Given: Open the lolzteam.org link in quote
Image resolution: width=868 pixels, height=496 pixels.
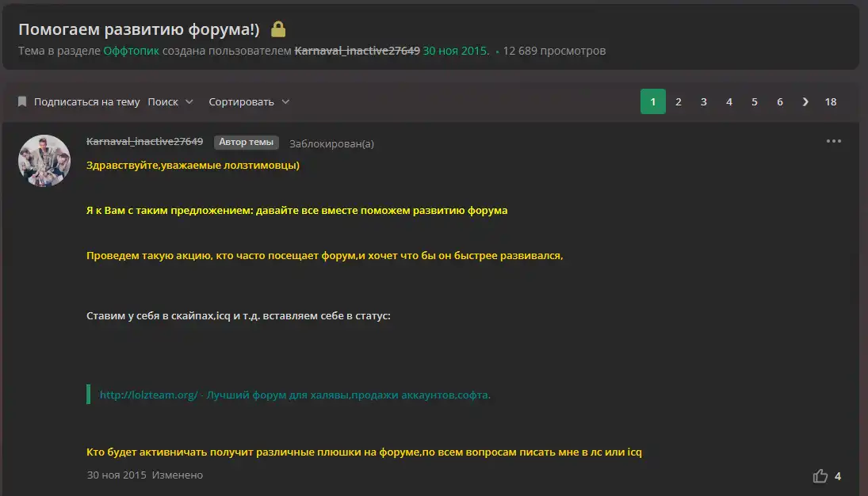Looking at the screenshot, I should pyautogui.click(x=148, y=395).
